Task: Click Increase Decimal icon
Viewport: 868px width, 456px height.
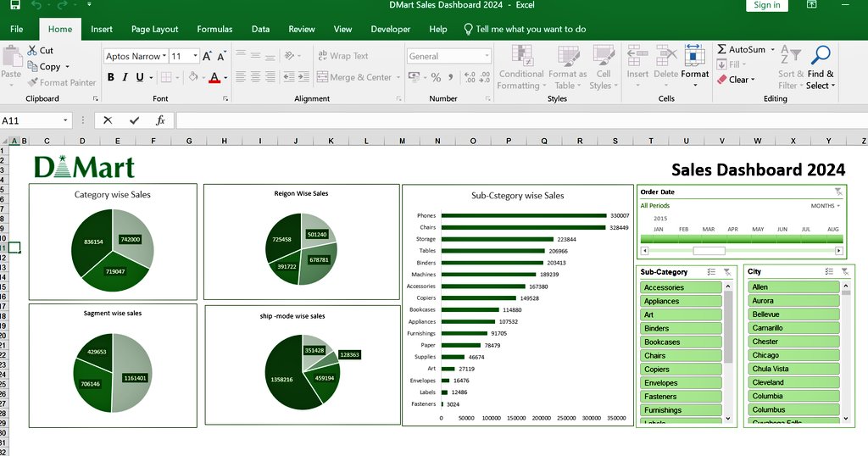Action: click(x=470, y=77)
